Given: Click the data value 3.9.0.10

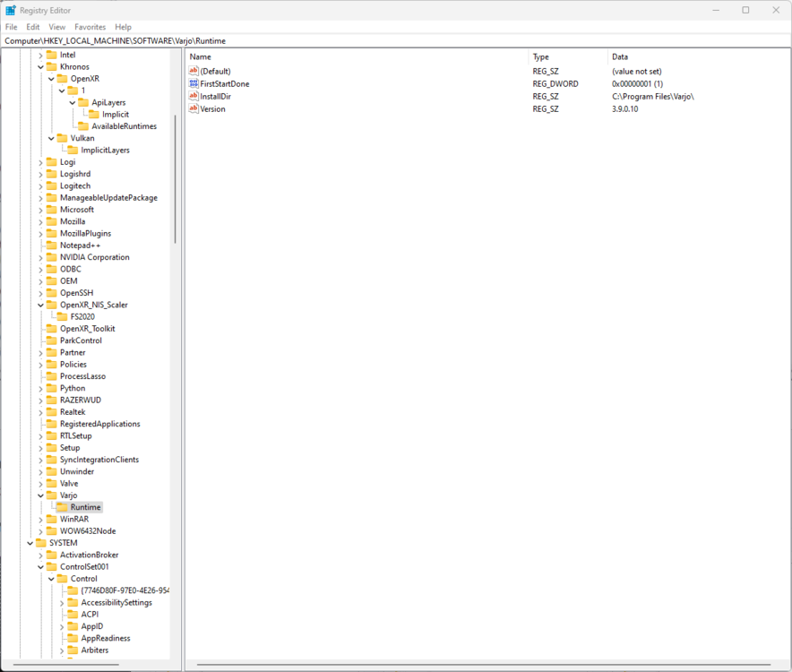Looking at the screenshot, I should pyautogui.click(x=624, y=108).
